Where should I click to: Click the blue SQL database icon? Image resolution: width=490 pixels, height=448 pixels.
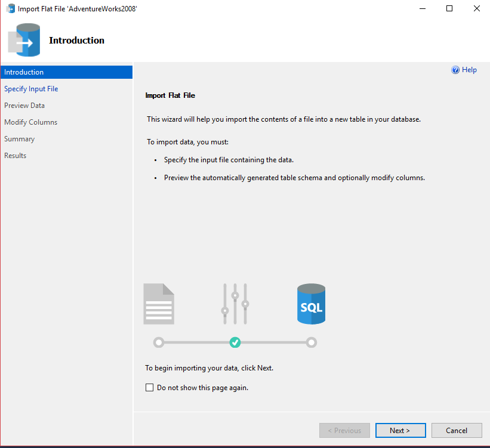(311, 304)
